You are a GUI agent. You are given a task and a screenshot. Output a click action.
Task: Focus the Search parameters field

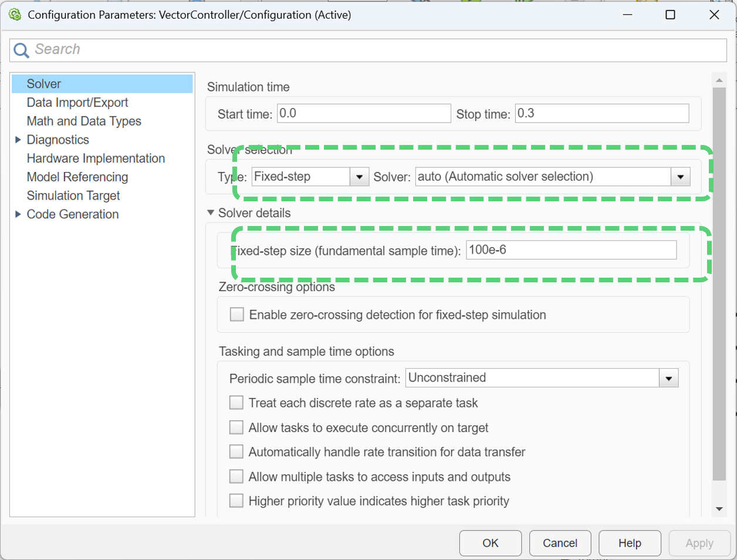click(368, 50)
